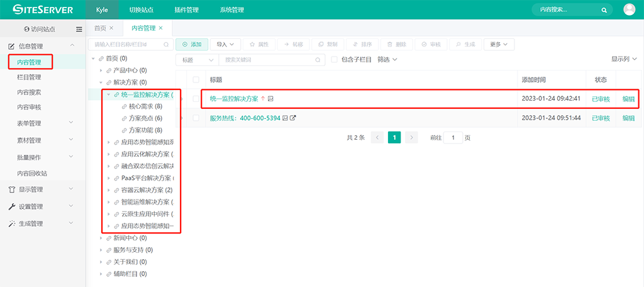Click the magnifier icon in top content search
644x287 pixels.
[604, 10]
